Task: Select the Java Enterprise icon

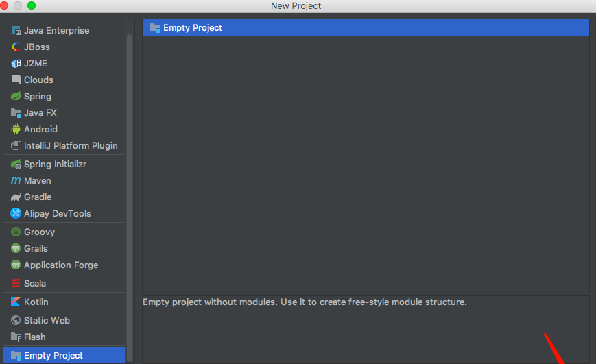Action: point(16,30)
